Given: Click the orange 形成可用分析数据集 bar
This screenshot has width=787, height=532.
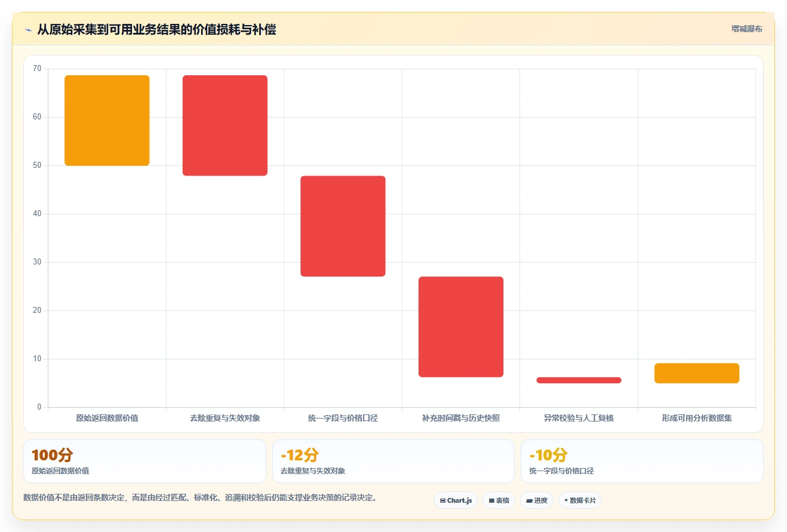Looking at the screenshot, I should pyautogui.click(x=697, y=373).
